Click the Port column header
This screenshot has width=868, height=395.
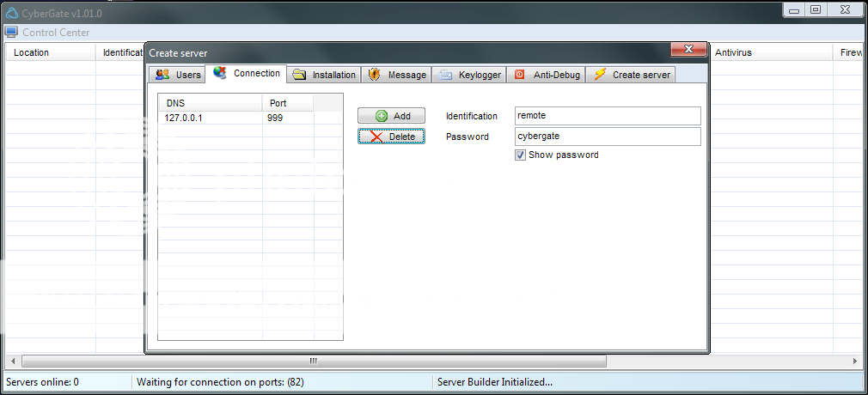pos(288,103)
